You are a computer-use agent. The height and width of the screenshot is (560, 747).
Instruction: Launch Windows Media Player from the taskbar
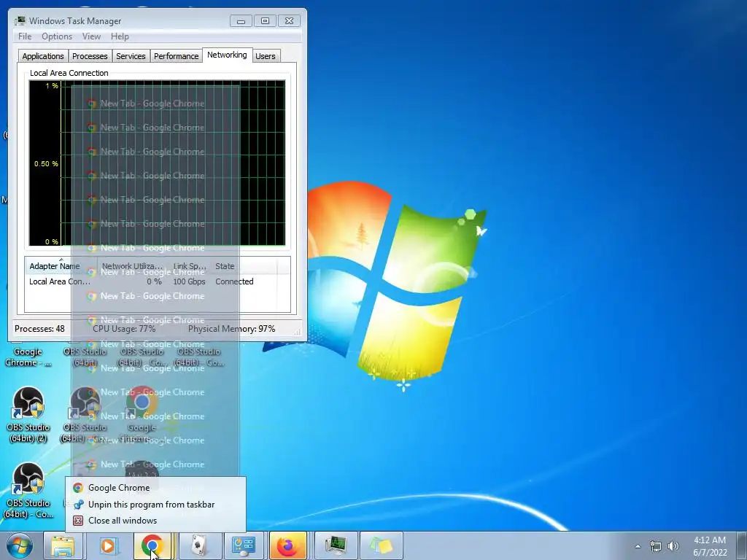tap(108, 545)
